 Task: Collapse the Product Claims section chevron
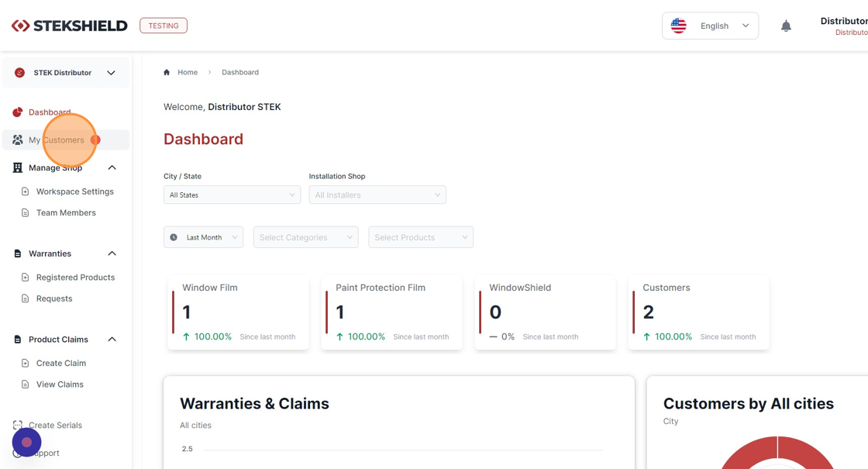[x=112, y=340]
